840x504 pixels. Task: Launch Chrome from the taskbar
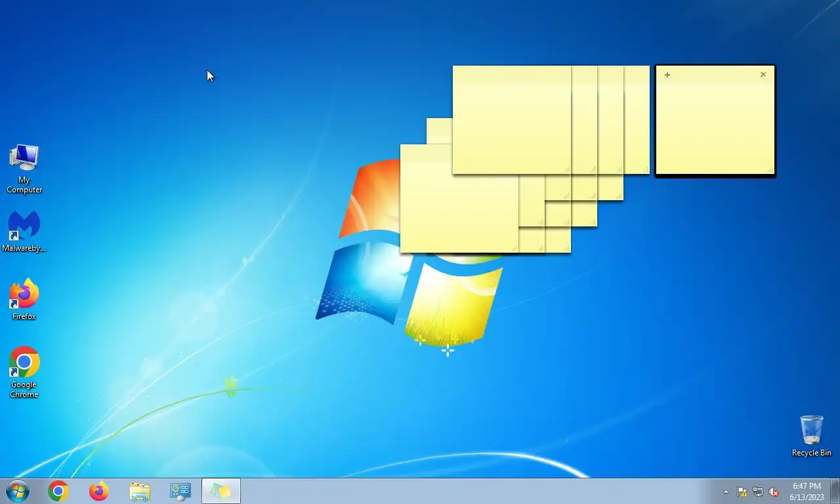(58, 491)
